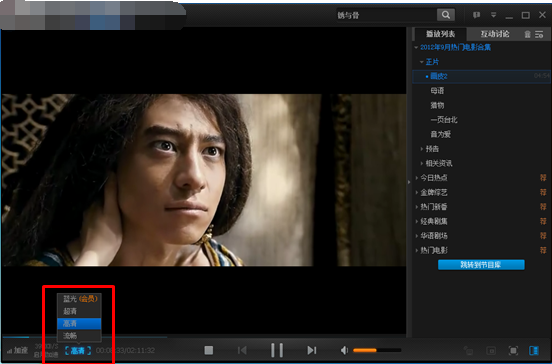
Task: Click the search magnifier button
Action: (x=446, y=15)
